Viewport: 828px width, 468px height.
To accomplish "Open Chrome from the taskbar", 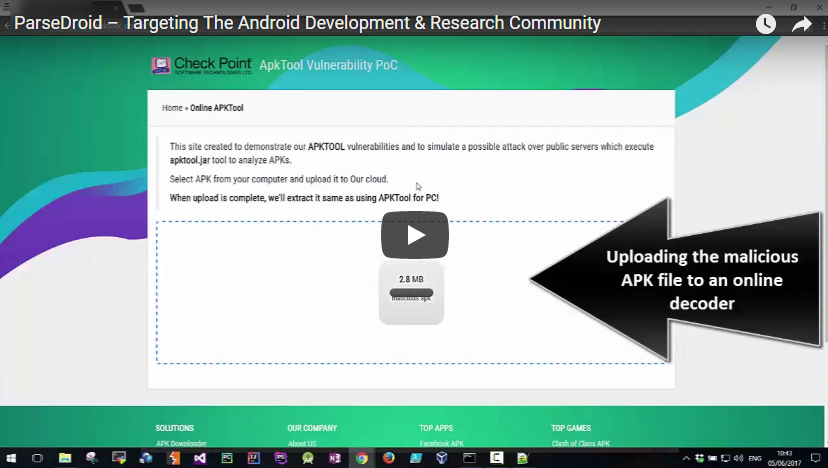I will pos(362,458).
